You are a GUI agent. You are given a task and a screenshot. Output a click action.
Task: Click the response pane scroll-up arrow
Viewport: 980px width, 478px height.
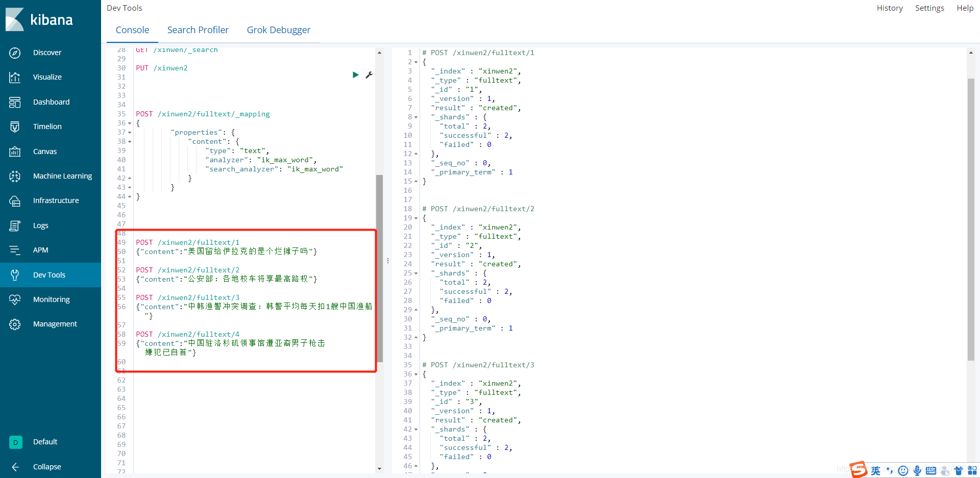971,53
